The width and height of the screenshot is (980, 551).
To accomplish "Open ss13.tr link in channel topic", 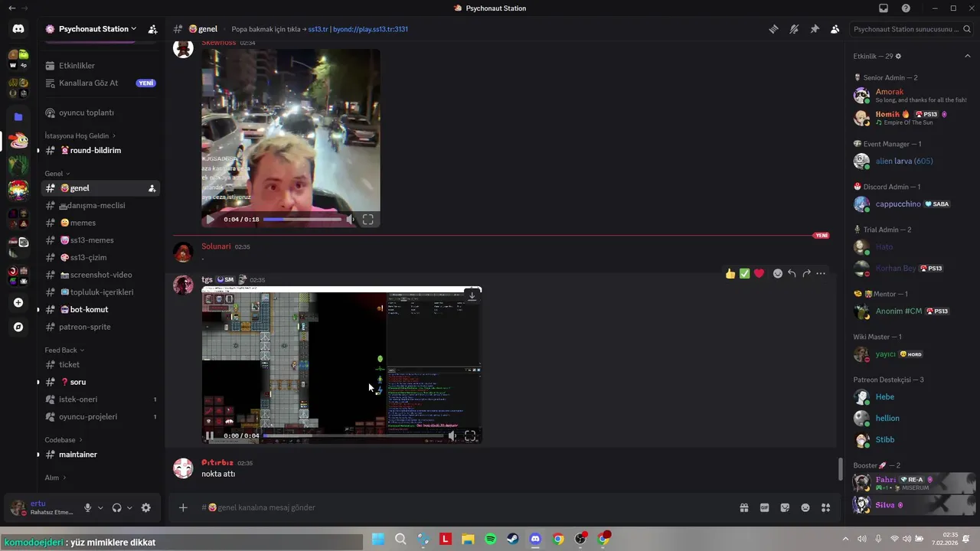I will pos(318,29).
